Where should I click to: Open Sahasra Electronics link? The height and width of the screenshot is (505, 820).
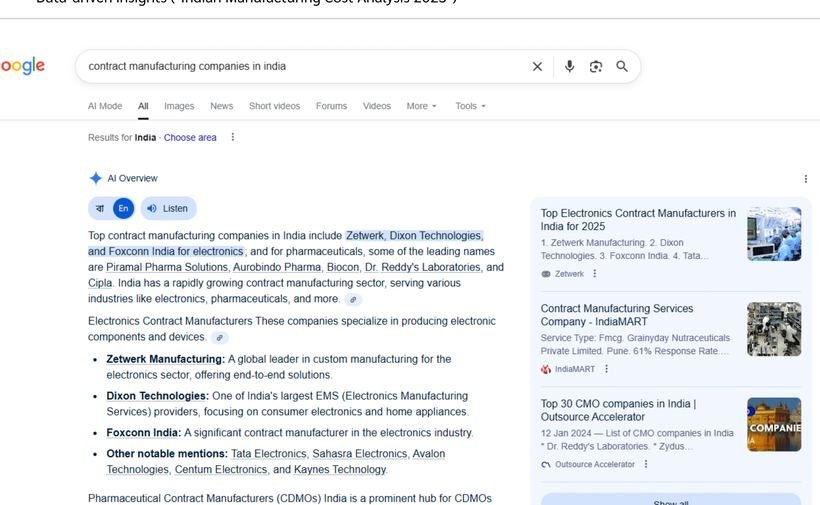(x=359, y=454)
